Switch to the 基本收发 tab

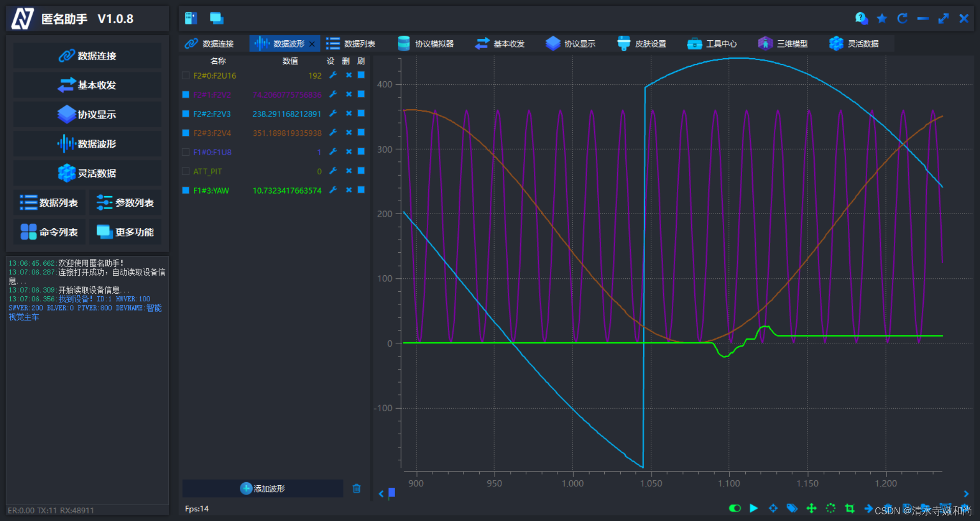[x=500, y=43]
